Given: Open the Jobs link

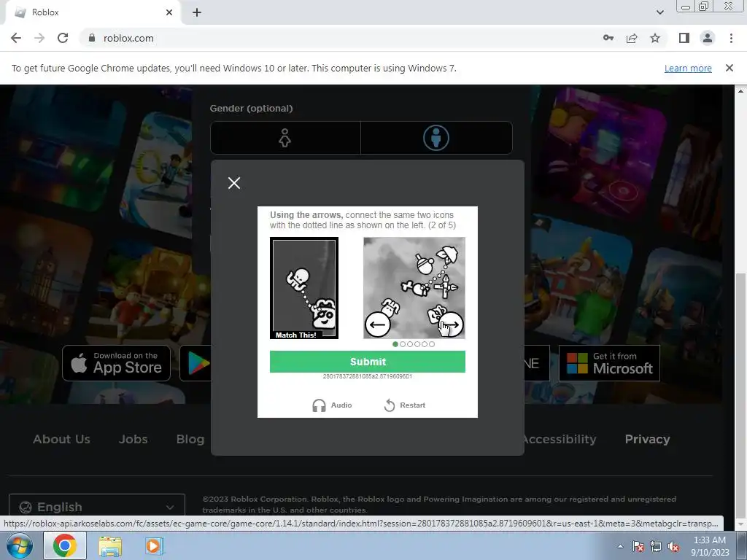Looking at the screenshot, I should (x=133, y=439).
